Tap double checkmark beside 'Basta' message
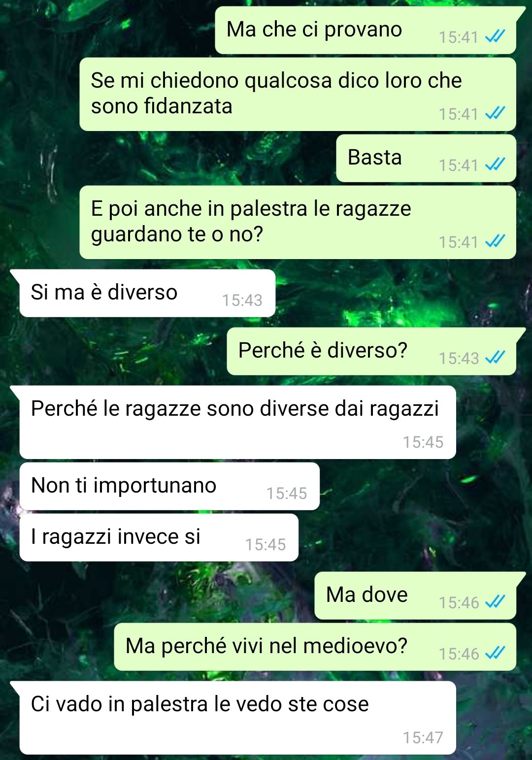Image resolution: width=532 pixels, height=760 pixels. [495, 165]
